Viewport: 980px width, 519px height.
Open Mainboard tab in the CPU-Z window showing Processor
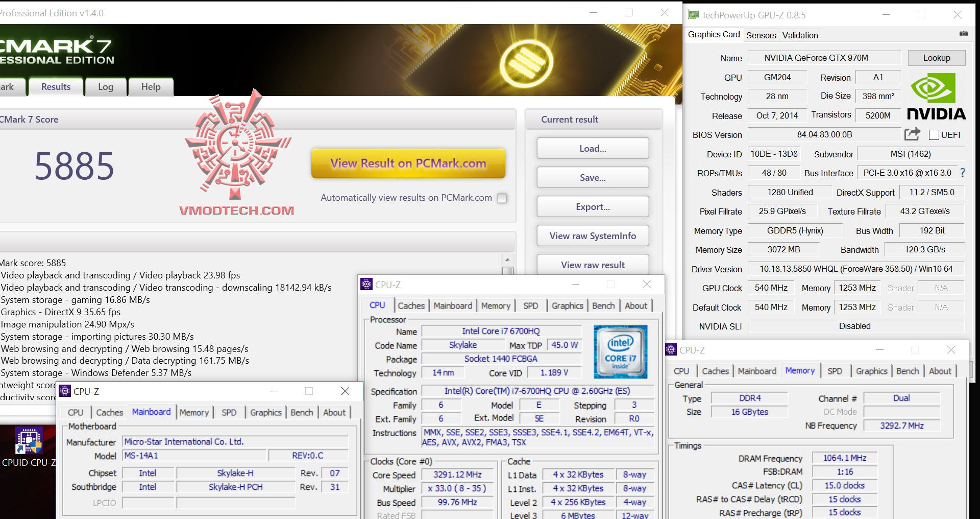click(453, 305)
